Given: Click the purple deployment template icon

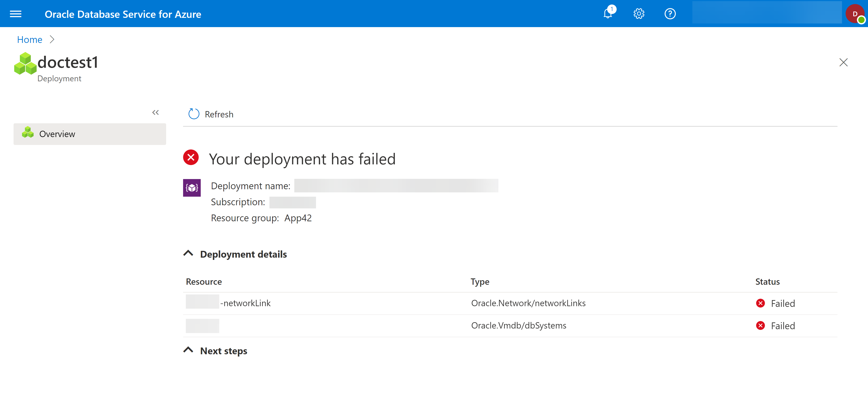Looking at the screenshot, I should pos(192,188).
